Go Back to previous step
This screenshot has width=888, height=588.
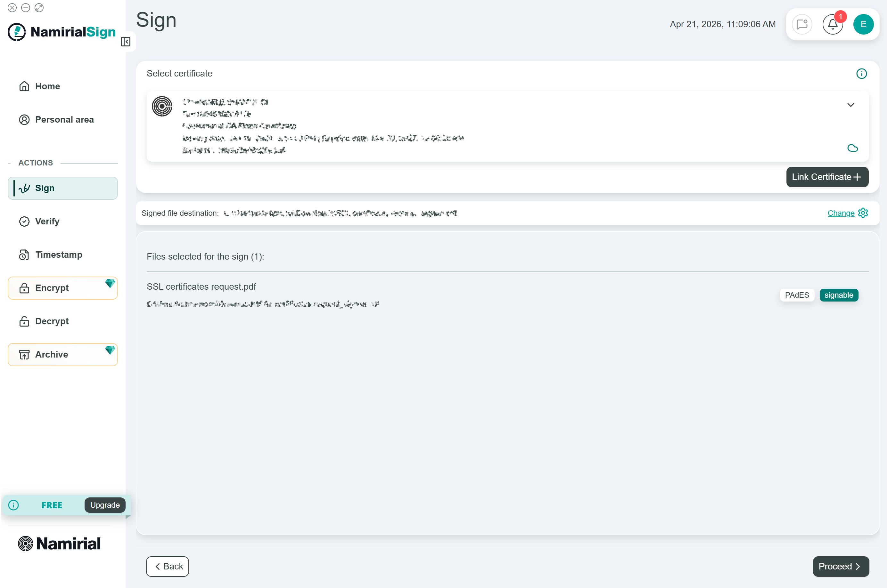tap(168, 566)
